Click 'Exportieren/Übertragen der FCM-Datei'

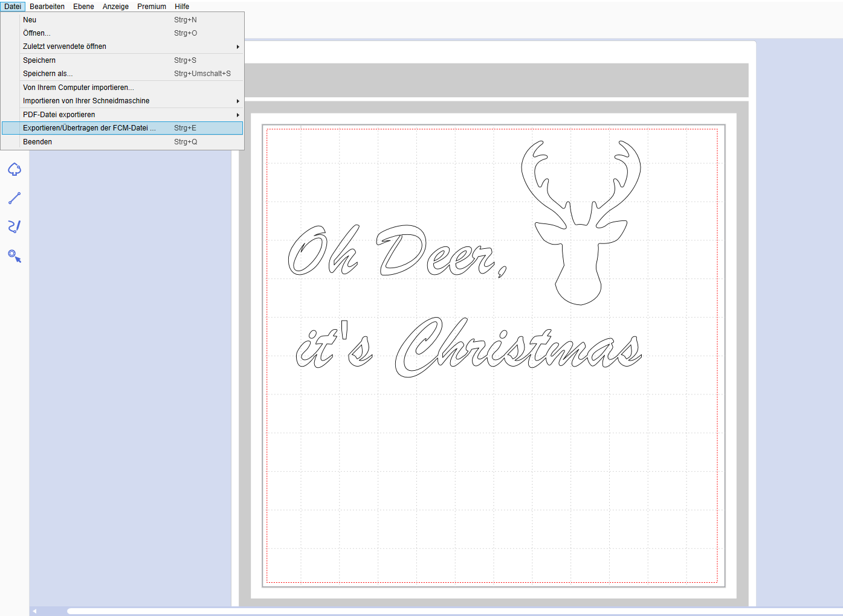(89, 128)
